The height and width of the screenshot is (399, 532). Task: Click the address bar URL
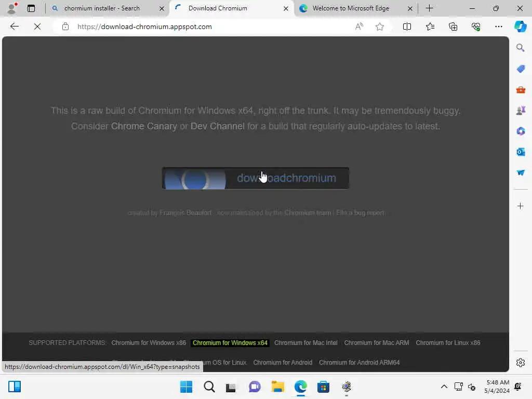pyautogui.click(x=144, y=26)
